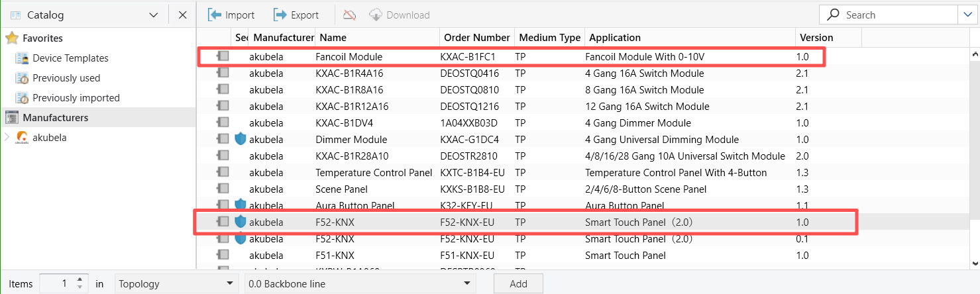Click device icon of F51-KNX row
This screenshot has width=980, height=294.
click(x=223, y=255)
